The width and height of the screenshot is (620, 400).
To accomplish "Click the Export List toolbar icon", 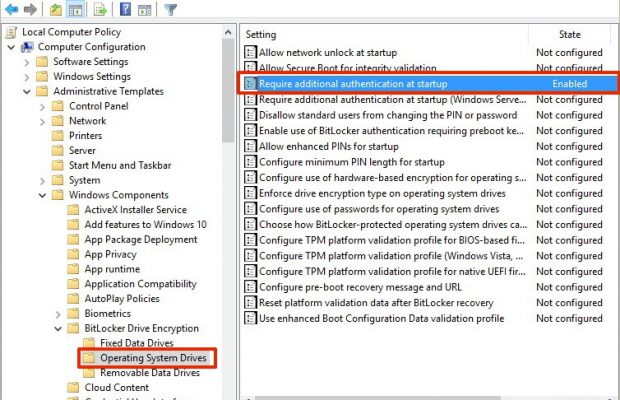I will click(103, 9).
